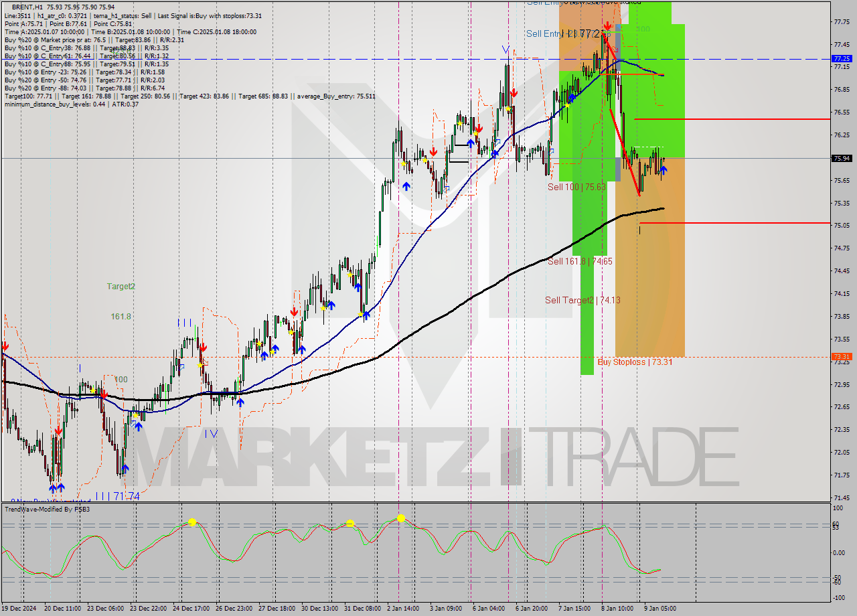Click 'minimum_distance_buy_levels: 0.44' line
The image size is (857, 616).
71,104
